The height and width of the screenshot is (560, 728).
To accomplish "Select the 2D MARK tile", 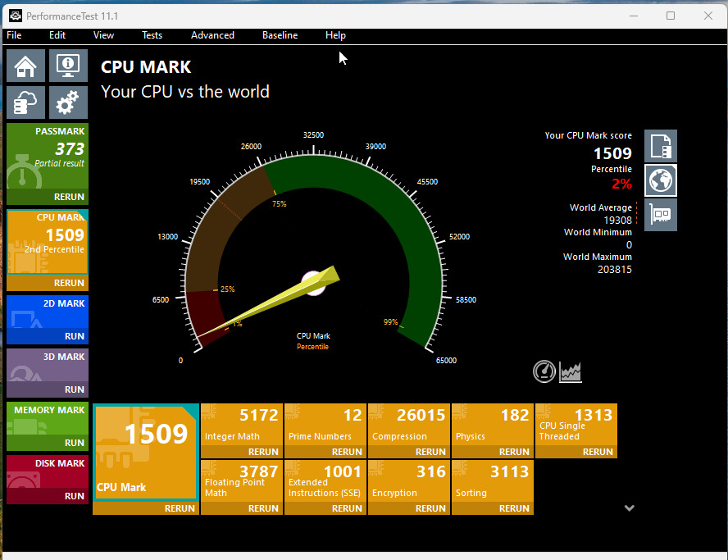I will coord(48,312).
